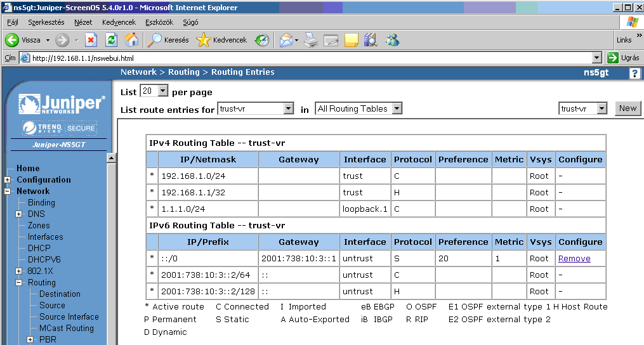Screen dimensions: 644x345
Task: Open the trust-vr dropdown beside New button
Action: click(x=601, y=108)
